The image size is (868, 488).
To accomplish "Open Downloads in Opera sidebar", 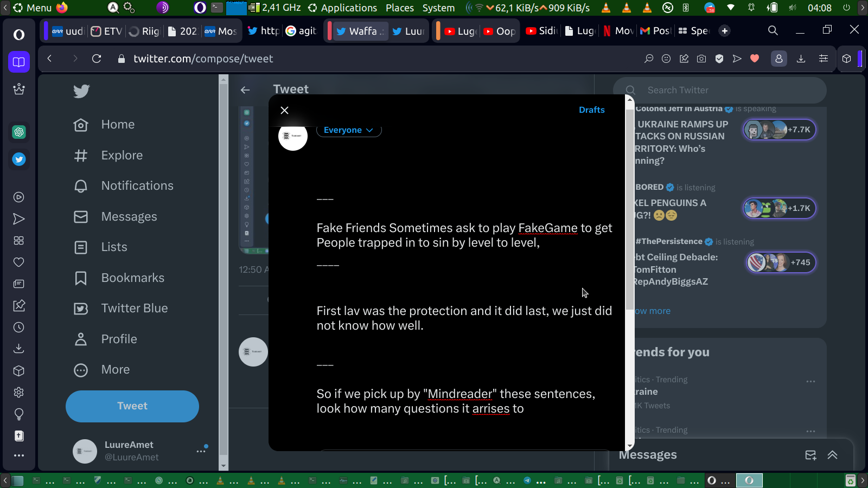I will click(x=19, y=348).
